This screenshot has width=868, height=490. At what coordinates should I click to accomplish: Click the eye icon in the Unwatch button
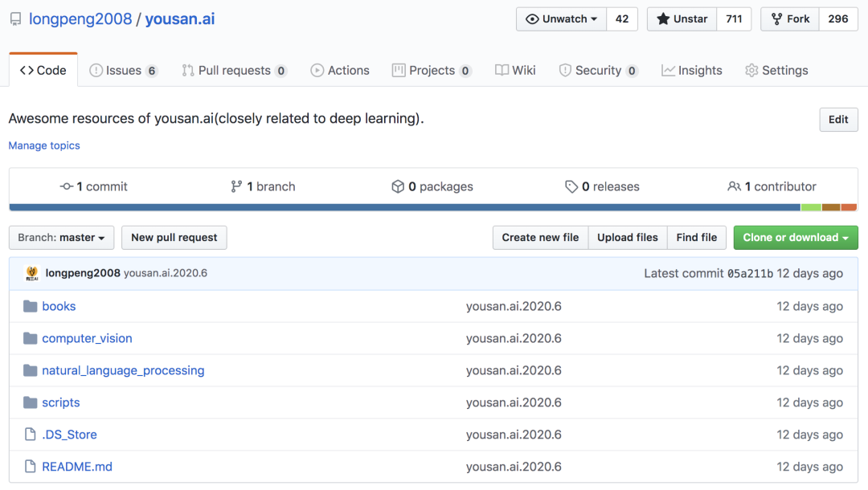tap(532, 18)
